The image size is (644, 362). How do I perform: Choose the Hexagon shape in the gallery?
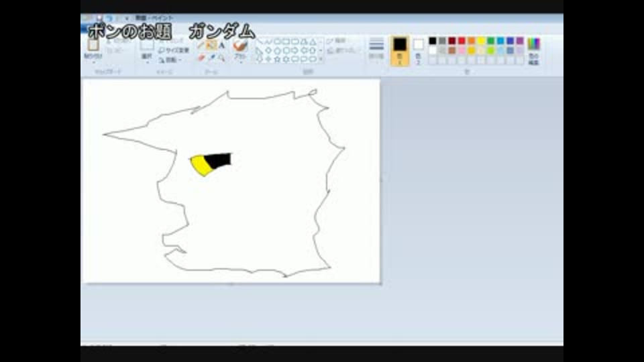(286, 50)
